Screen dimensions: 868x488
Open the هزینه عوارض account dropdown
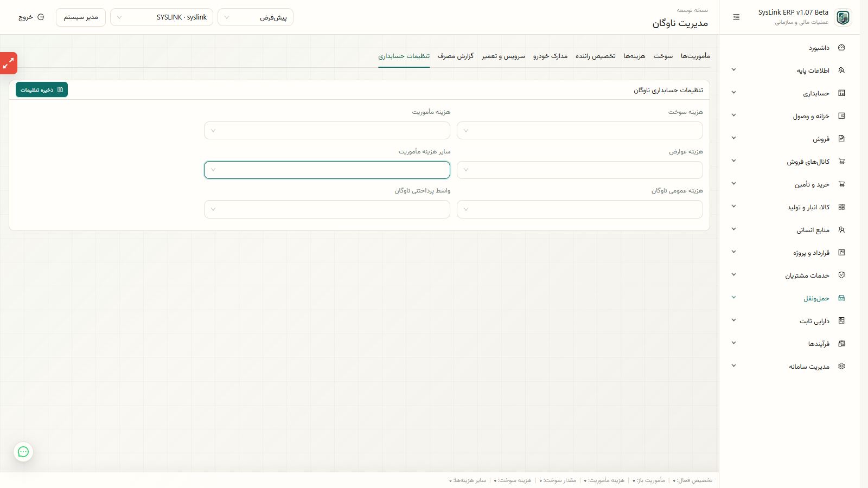[580, 170]
